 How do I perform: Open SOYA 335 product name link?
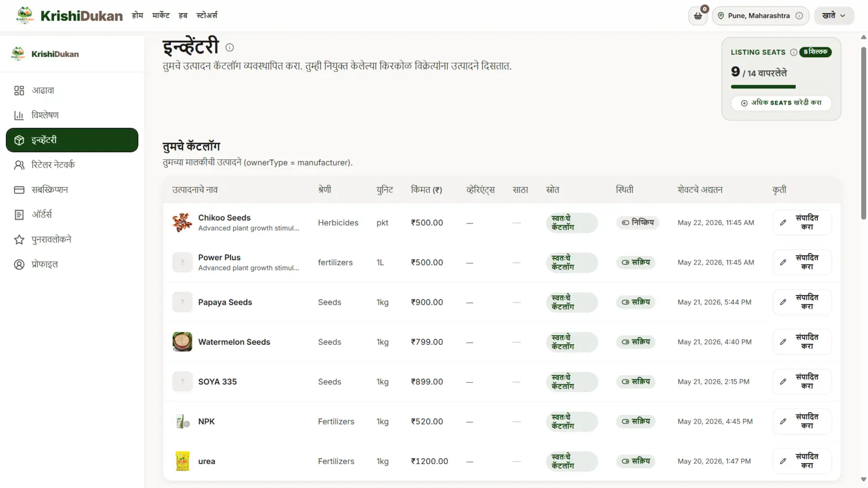click(x=218, y=382)
